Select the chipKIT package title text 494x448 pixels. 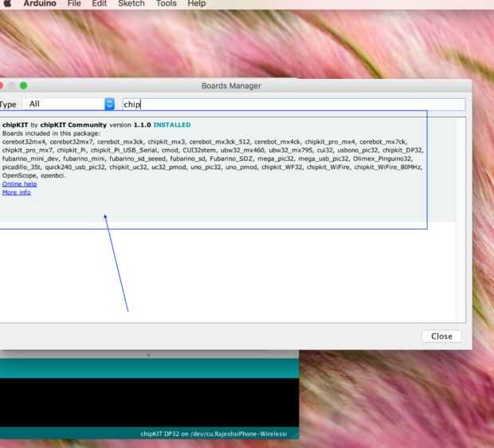(15, 125)
